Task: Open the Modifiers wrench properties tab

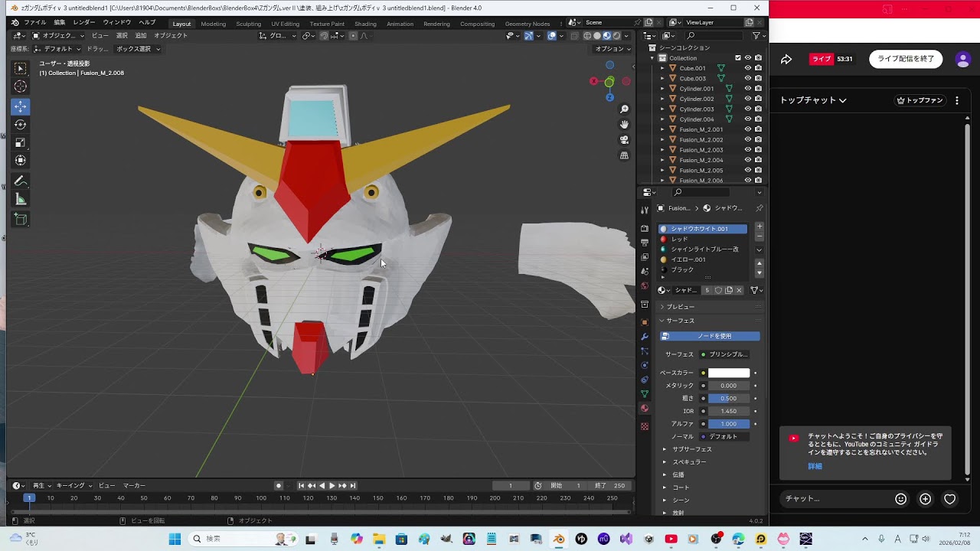Action: tap(645, 337)
